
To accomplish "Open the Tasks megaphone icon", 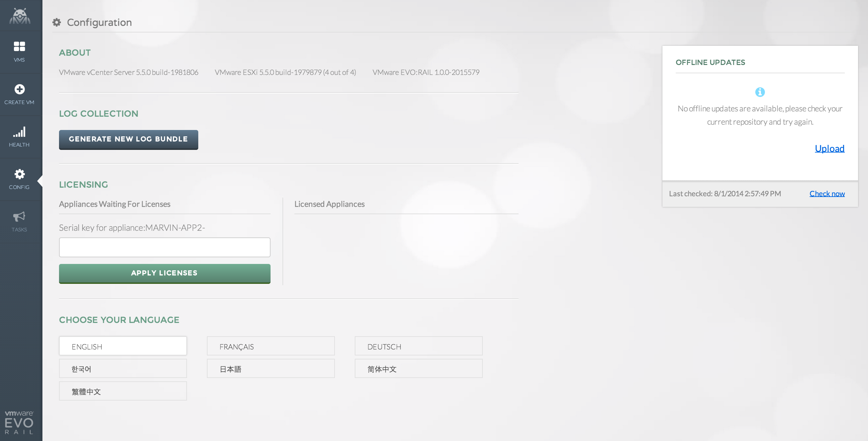I will pyautogui.click(x=19, y=217).
